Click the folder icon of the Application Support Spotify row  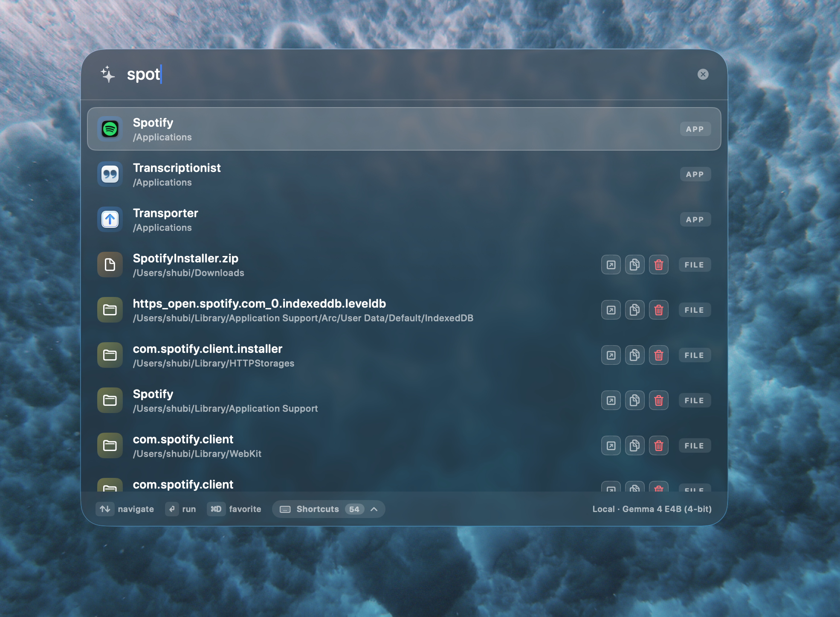pyautogui.click(x=110, y=400)
